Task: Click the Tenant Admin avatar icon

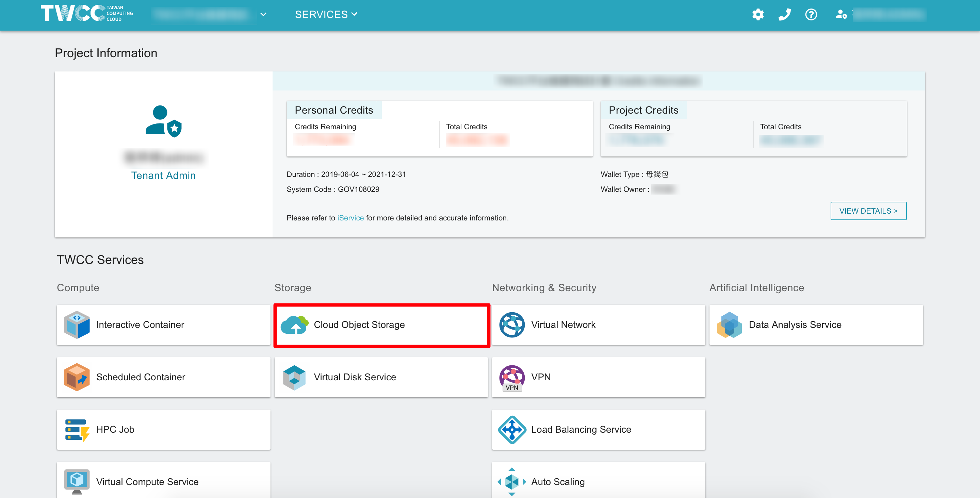Action: 164,121
